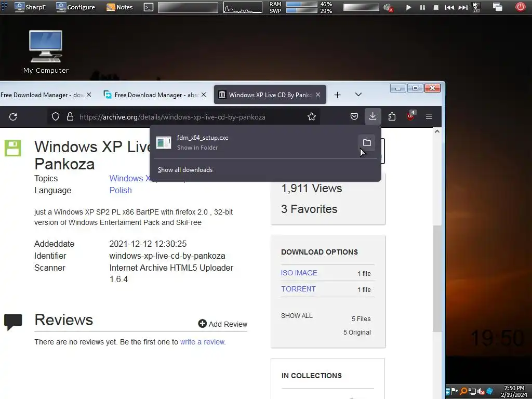The width and height of the screenshot is (532, 399).
Task: Click the network connection tray icon
Action: 472,392
